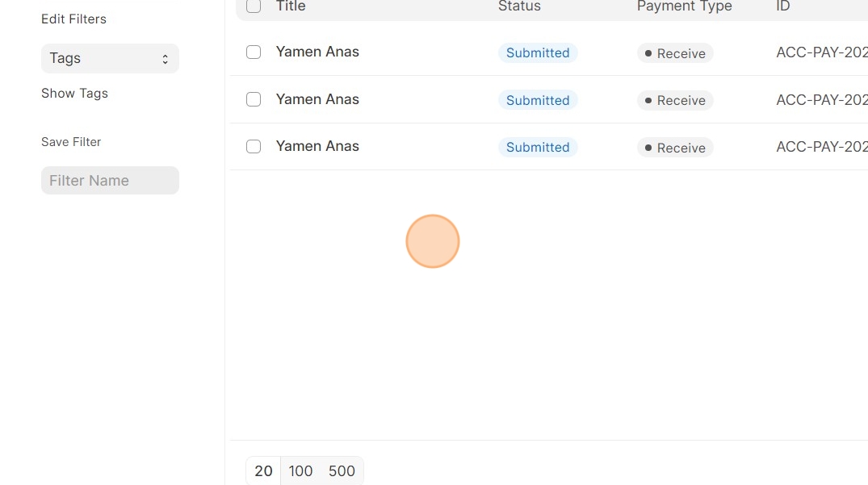Open the Tags dropdown in sidebar
Image resolution: width=868 pixels, height=485 pixels.
pos(110,58)
